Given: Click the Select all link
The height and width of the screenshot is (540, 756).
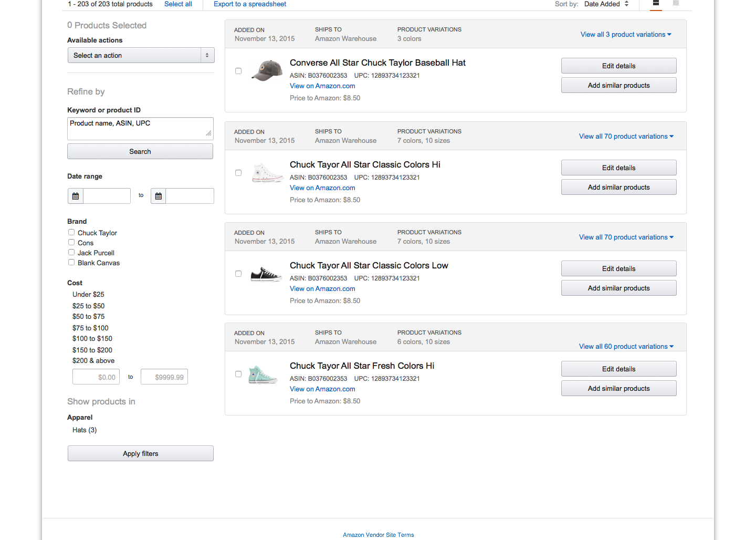Looking at the screenshot, I should coord(178,4).
